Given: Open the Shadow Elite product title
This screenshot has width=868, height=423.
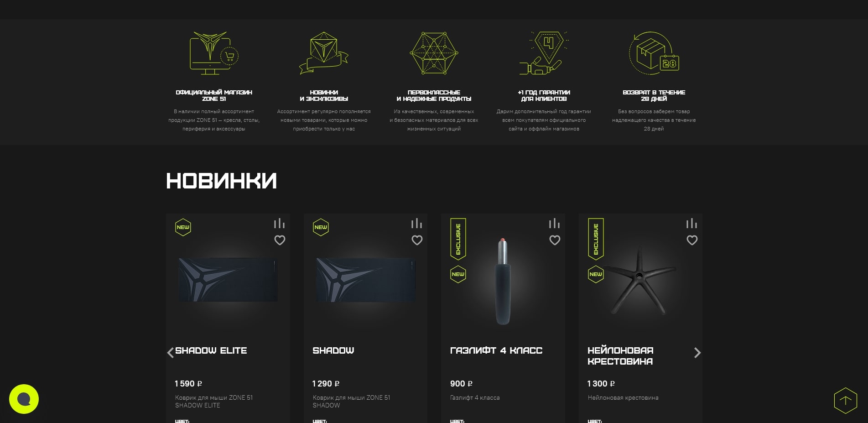Looking at the screenshot, I should tap(211, 350).
